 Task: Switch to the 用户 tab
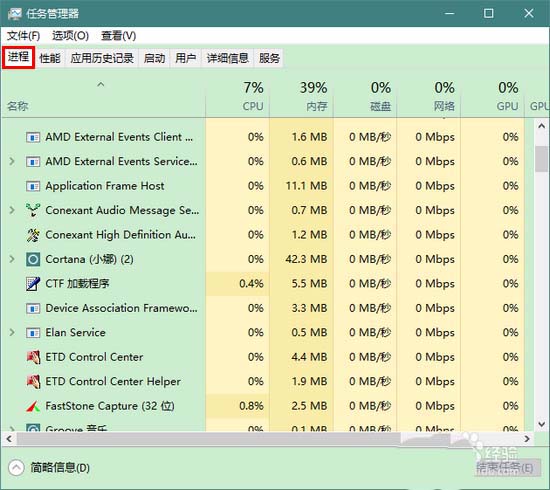[186, 58]
